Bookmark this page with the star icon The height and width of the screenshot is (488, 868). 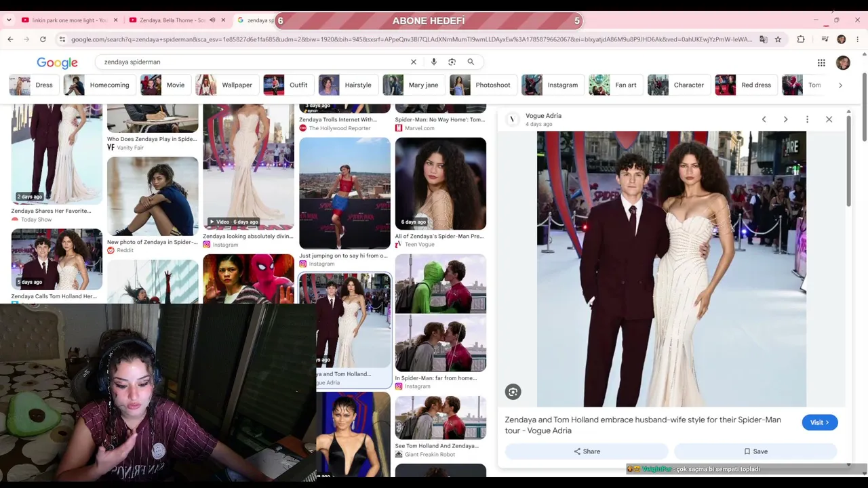(778, 39)
